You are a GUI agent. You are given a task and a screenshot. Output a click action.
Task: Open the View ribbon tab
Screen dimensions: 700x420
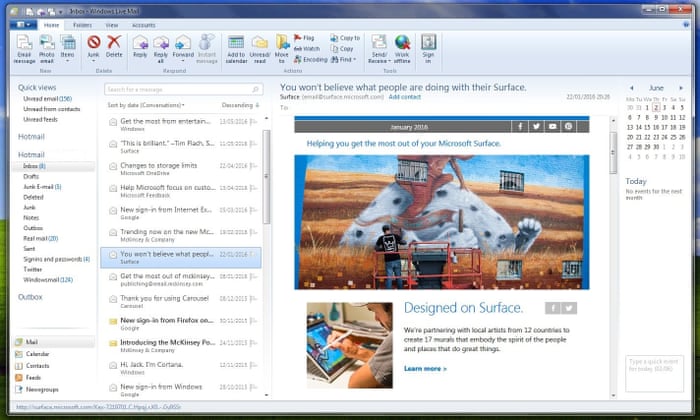coord(111,23)
